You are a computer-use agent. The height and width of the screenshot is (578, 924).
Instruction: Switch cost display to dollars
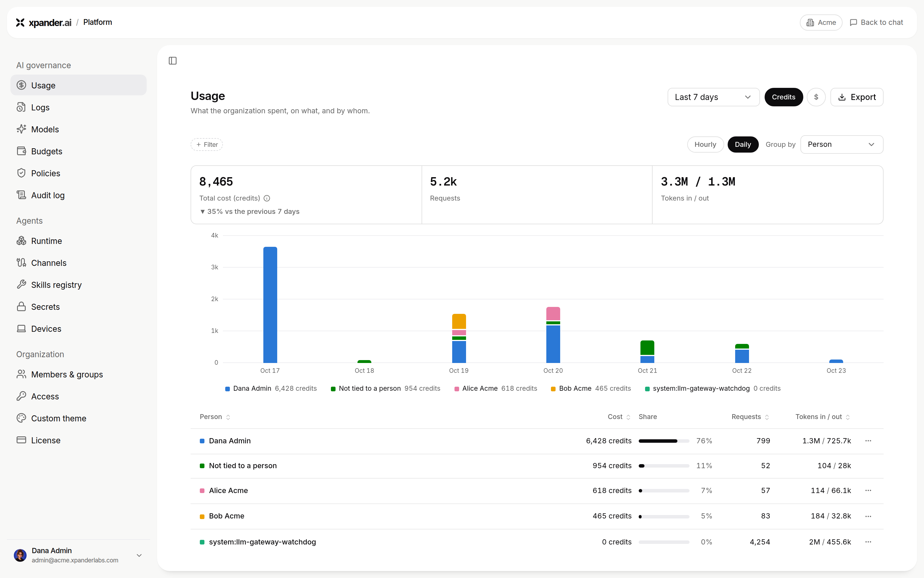pos(816,97)
